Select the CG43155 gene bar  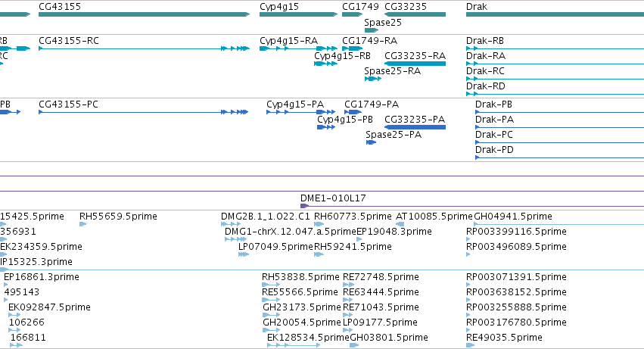pos(144,14)
